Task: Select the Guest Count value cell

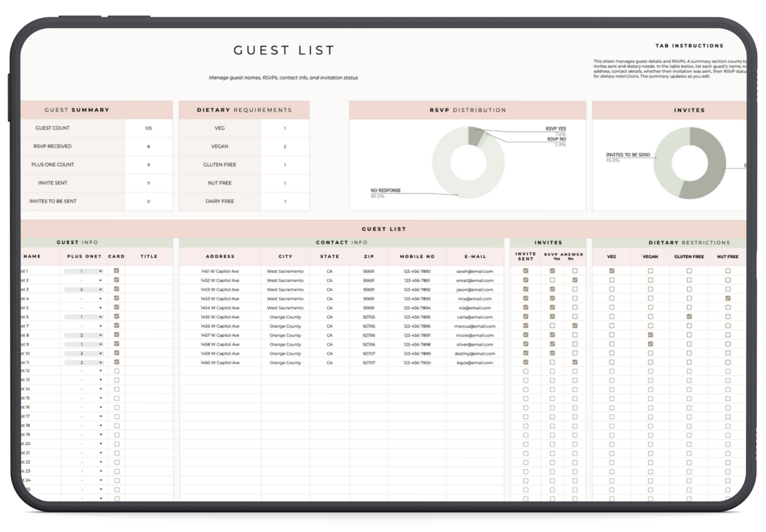Action: [148, 127]
